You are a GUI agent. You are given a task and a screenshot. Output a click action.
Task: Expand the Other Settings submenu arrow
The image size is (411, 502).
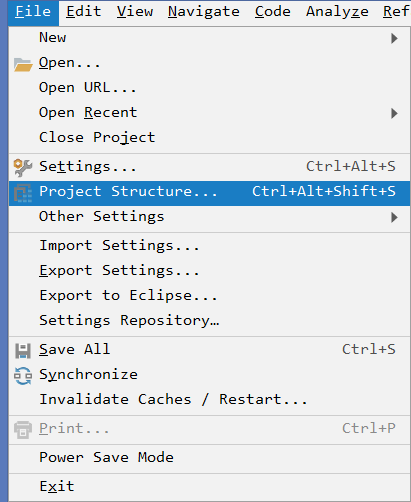coord(394,217)
